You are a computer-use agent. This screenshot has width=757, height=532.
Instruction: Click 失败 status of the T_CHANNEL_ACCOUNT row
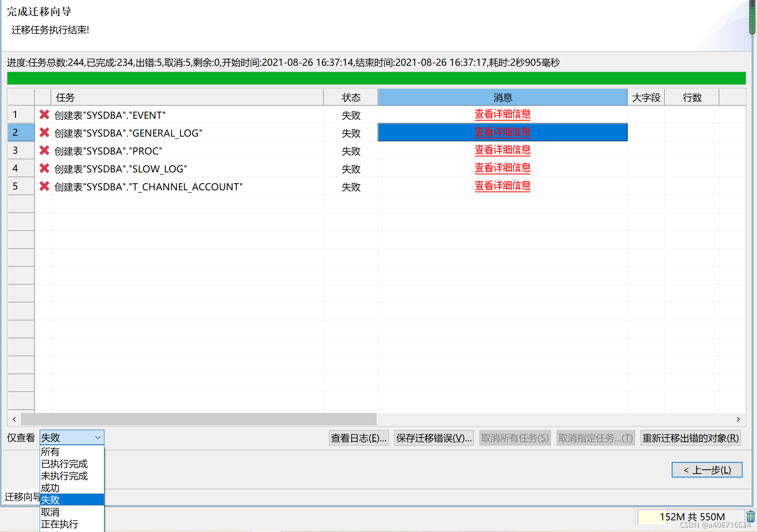coord(351,187)
